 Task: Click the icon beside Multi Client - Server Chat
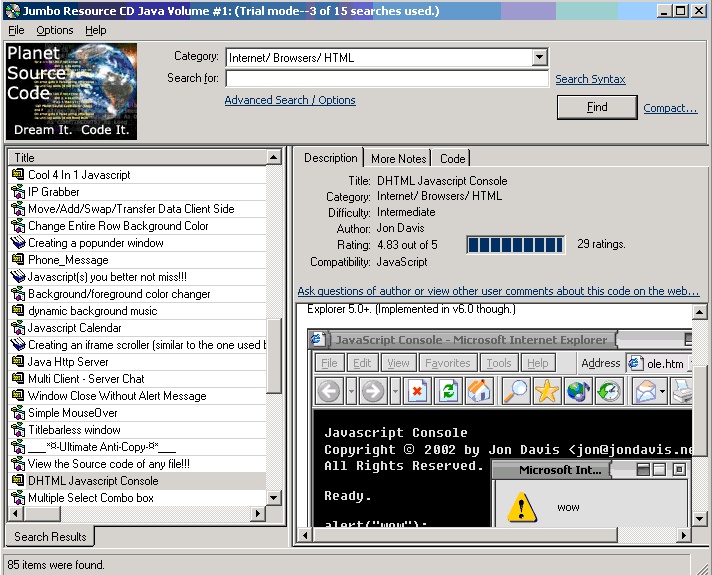coord(18,378)
